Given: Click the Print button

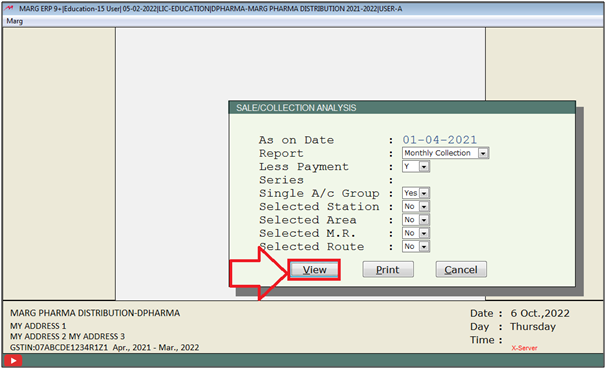Looking at the screenshot, I should coord(388,269).
